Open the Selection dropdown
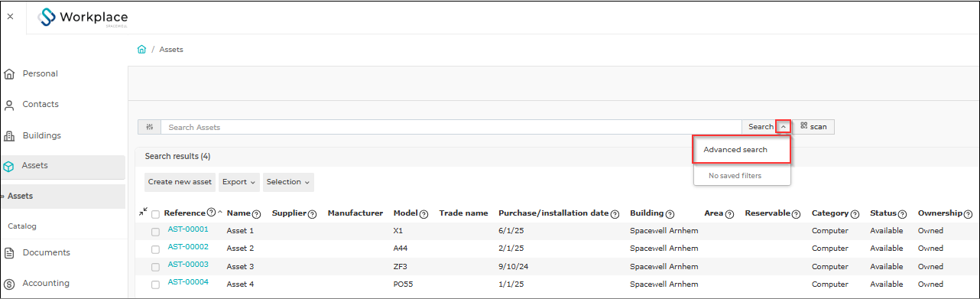This screenshot has width=980, height=299. click(x=288, y=182)
